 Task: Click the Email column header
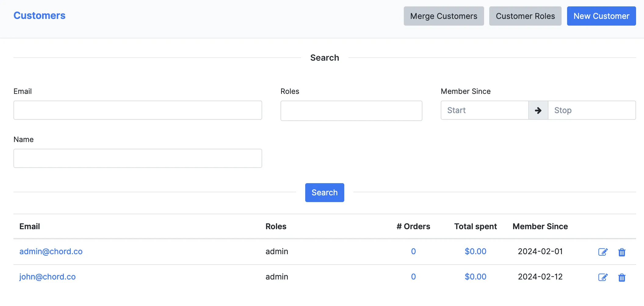click(30, 226)
